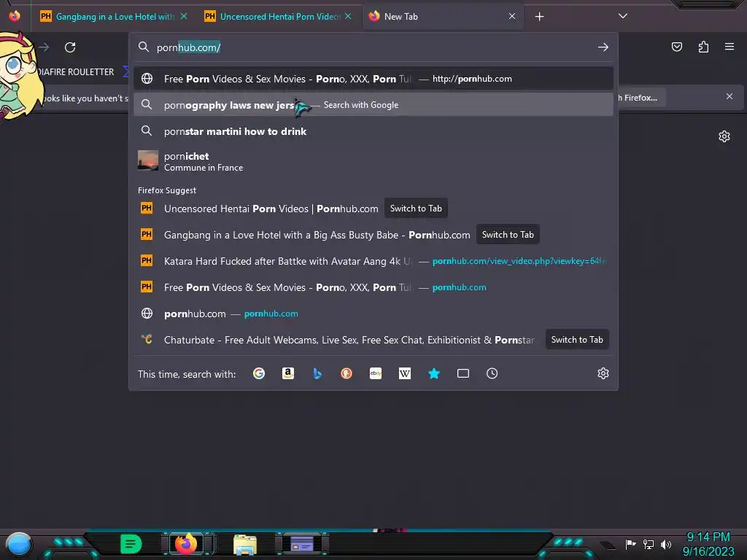
Task: Search with Amazon engine icon
Action: 287,373
